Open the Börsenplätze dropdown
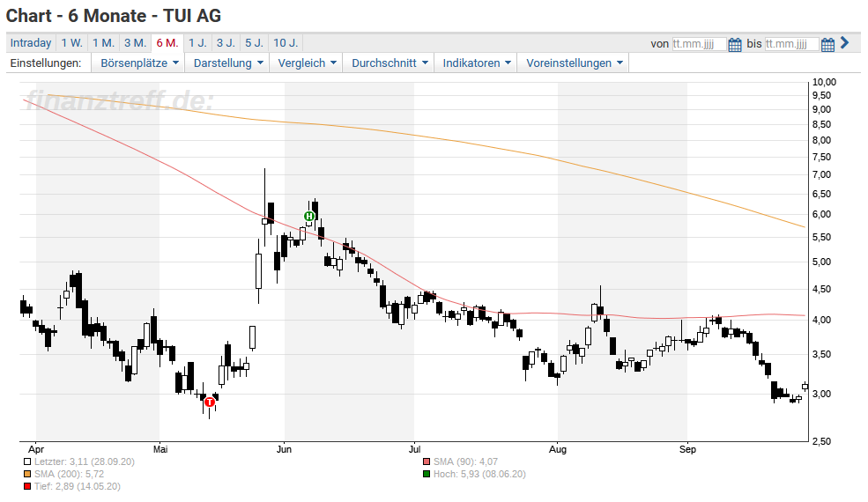This screenshot has width=868, height=502. [x=139, y=63]
